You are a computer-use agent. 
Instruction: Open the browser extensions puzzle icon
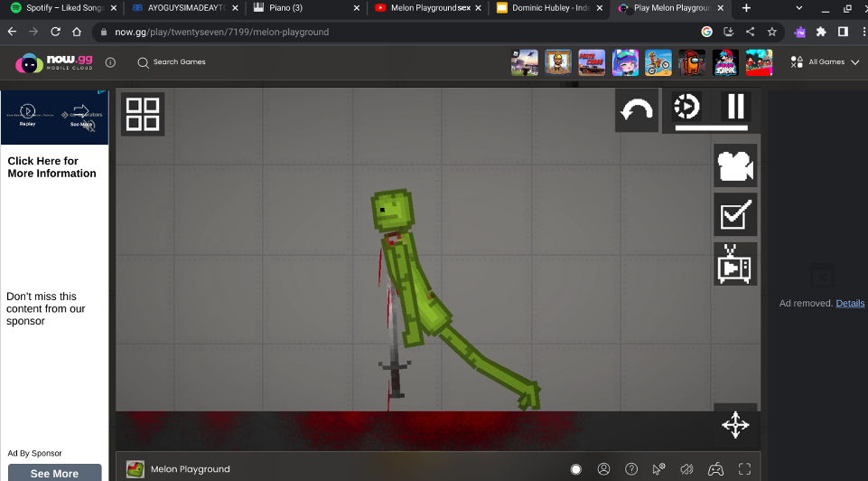point(822,32)
